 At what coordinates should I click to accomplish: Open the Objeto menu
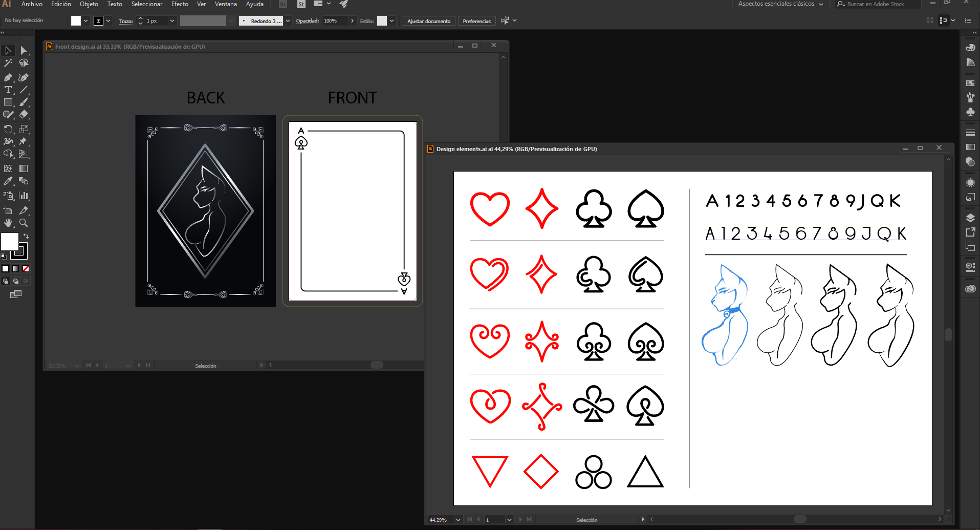(x=89, y=4)
